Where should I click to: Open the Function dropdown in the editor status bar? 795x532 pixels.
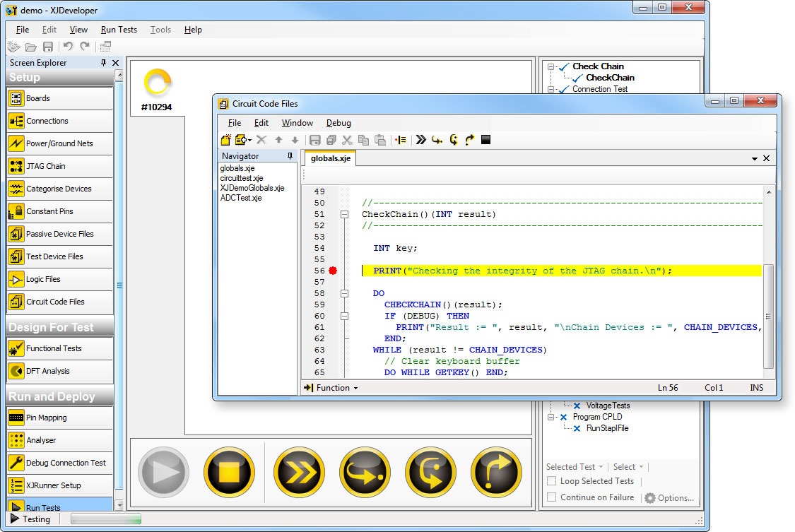coord(331,388)
